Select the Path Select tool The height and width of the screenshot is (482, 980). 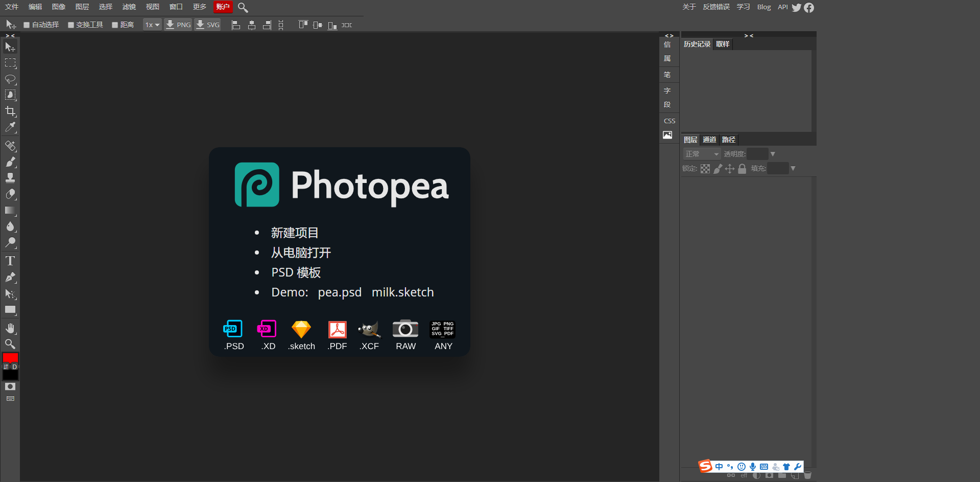[10, 294]
